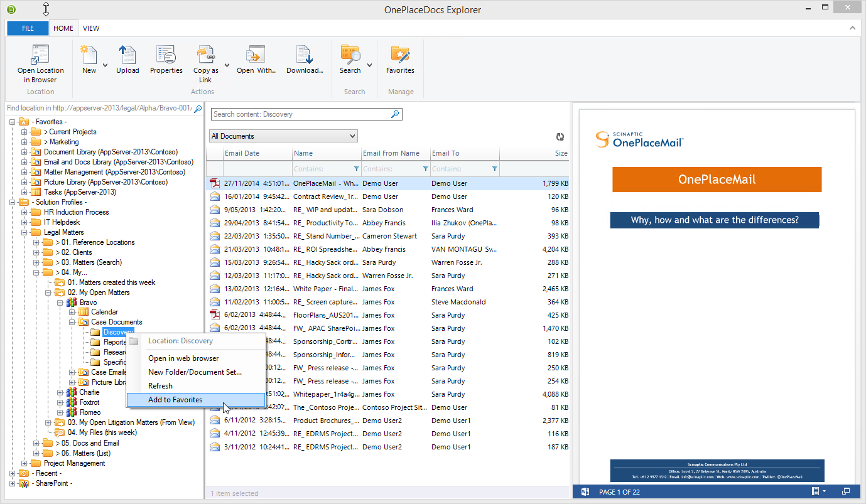This screenshot has height=504, width=866.
Task: Select 03. Matters (Search) tree item
Action: pos(89,262)
